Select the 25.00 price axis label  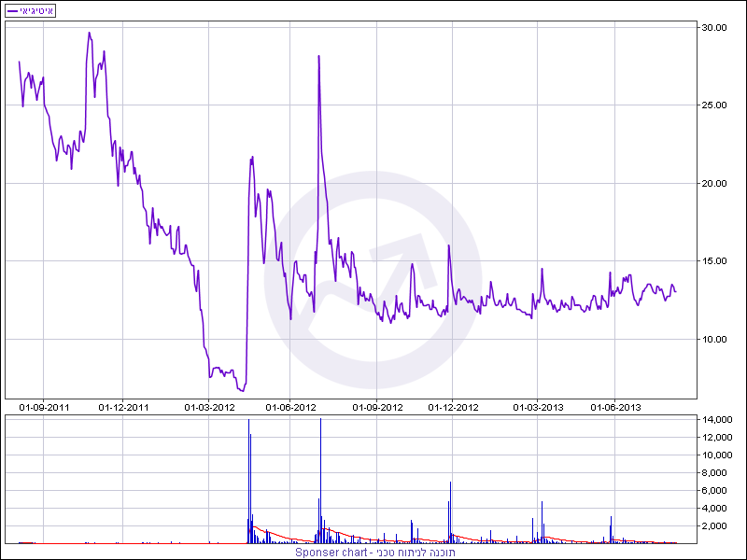tap(714, 105)
